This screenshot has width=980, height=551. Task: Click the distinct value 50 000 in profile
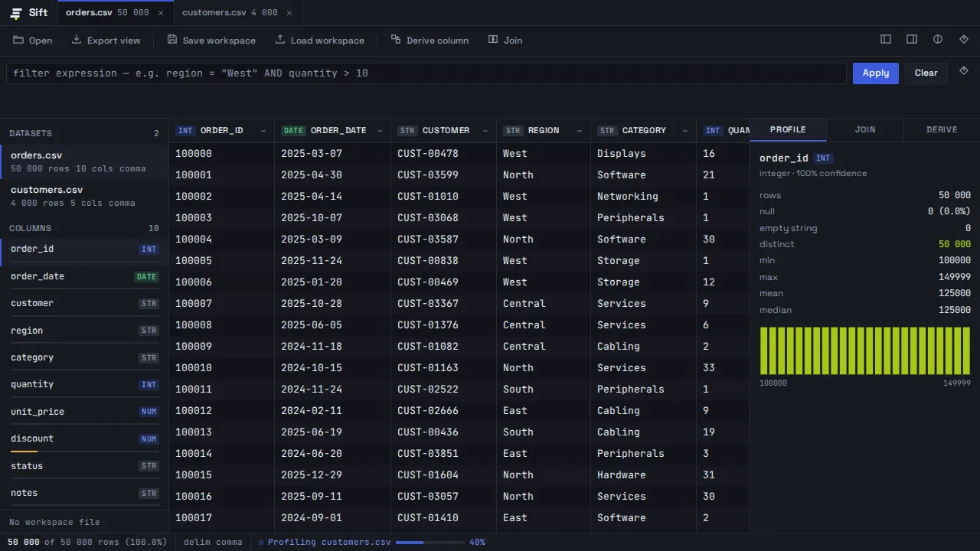coord(955,244)
